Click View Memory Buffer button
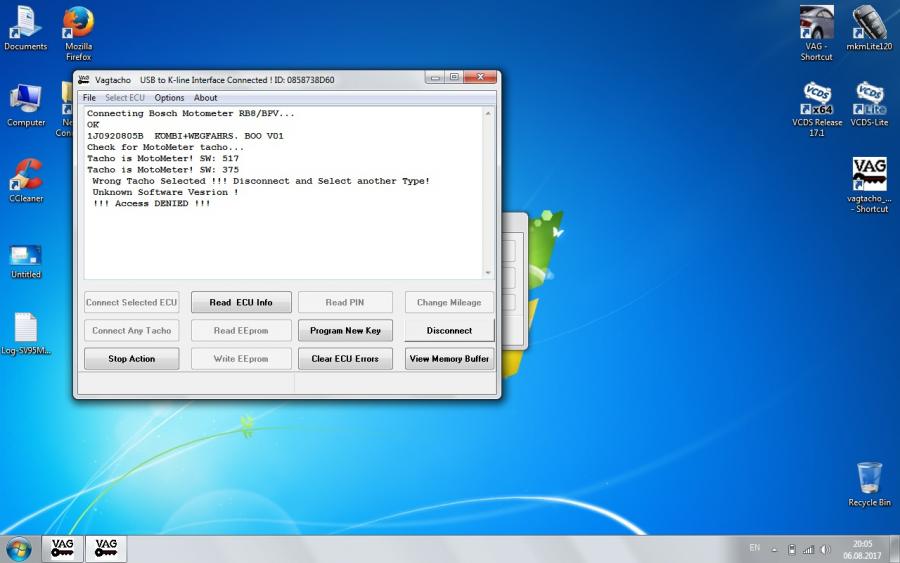The height and width of the screenshot is (563, 900). [449, 359]
